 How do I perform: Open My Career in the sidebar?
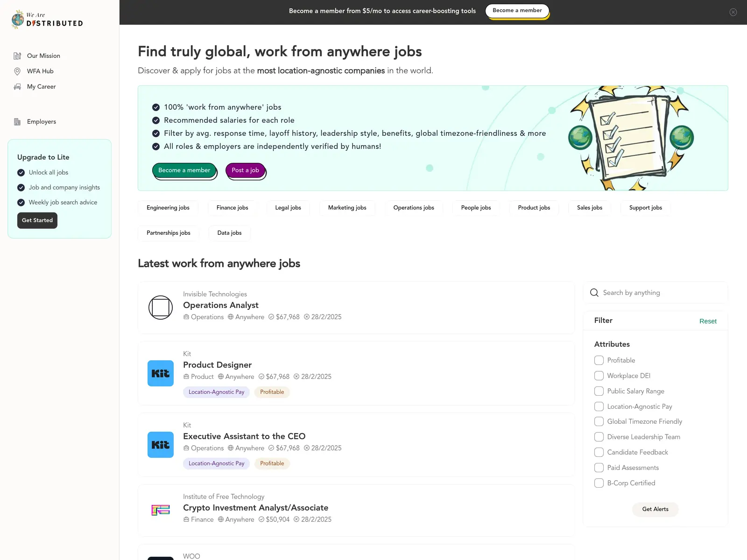(x=42, y=87)
